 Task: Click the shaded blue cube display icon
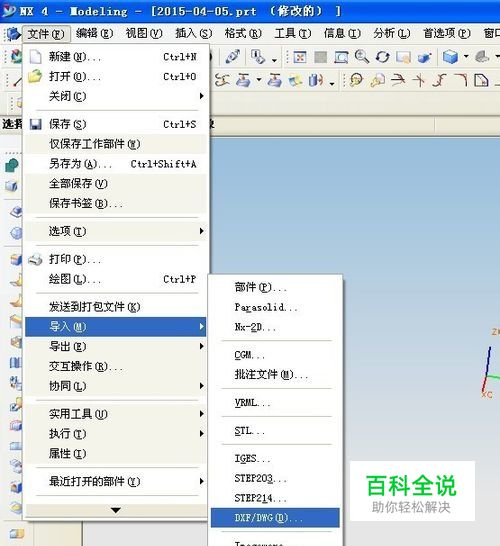(x=450, y=56)
